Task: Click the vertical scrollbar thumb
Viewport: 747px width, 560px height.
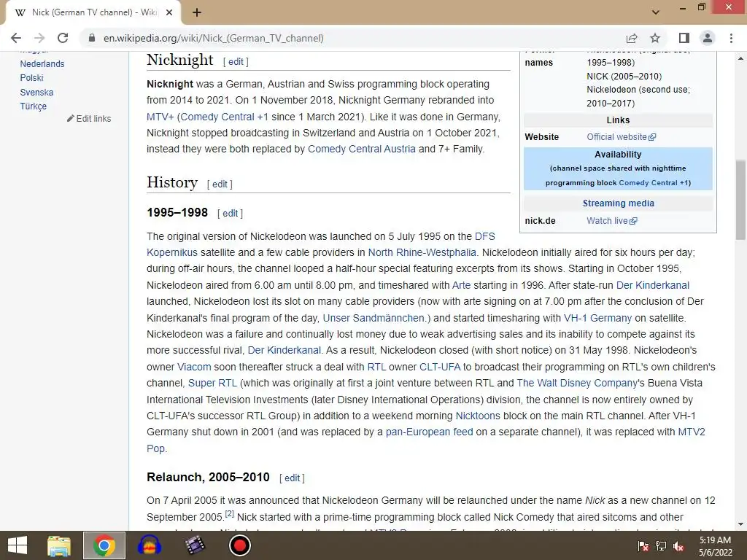Action: 740,199
